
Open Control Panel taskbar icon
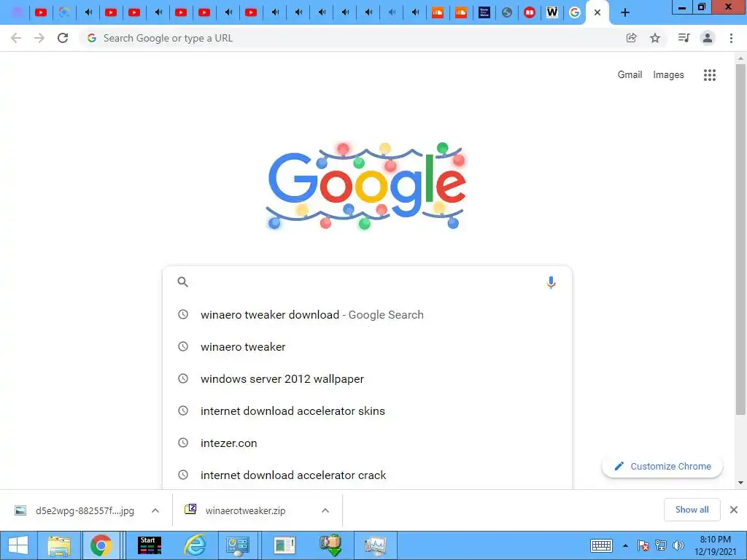[238, 545]
